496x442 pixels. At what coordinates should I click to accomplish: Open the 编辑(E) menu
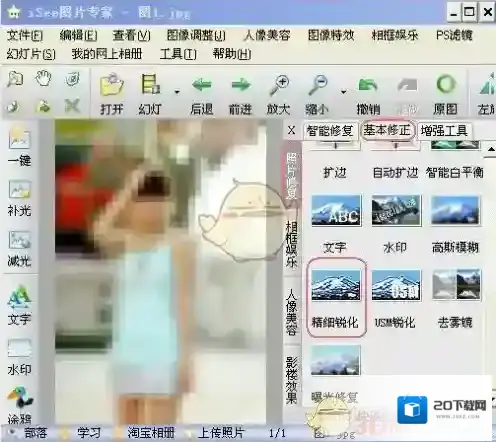point(79,36)
